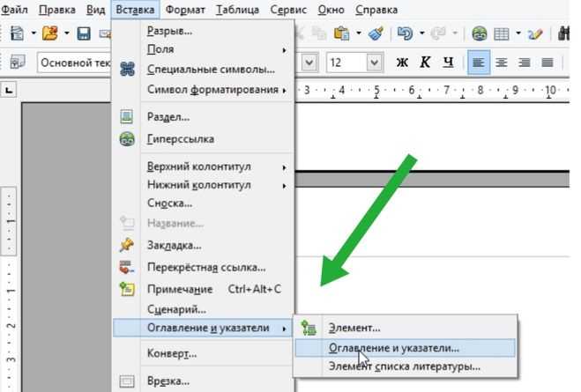
Task: Select Оглавление и указатели... in the submenu
Action: click(405, 348)
